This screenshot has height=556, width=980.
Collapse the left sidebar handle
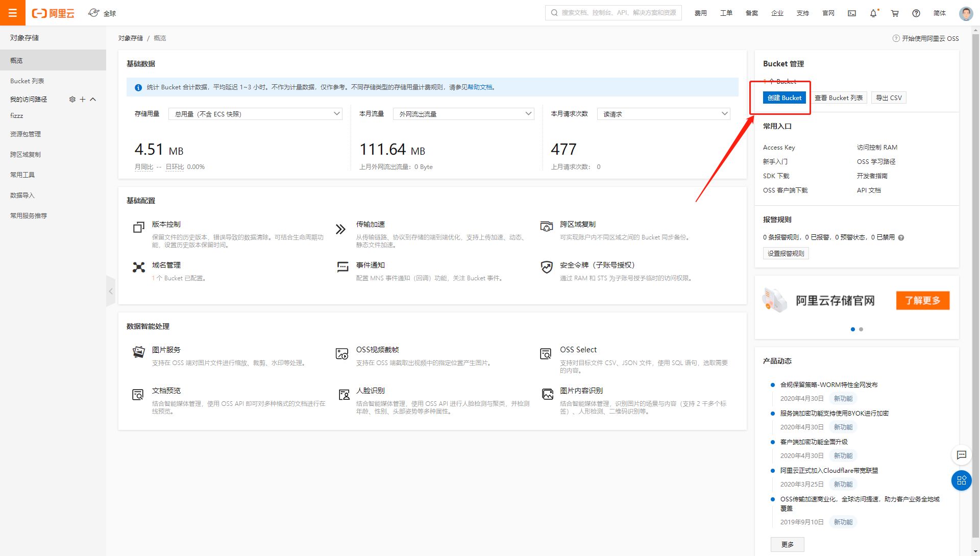(x=111, y=291)
